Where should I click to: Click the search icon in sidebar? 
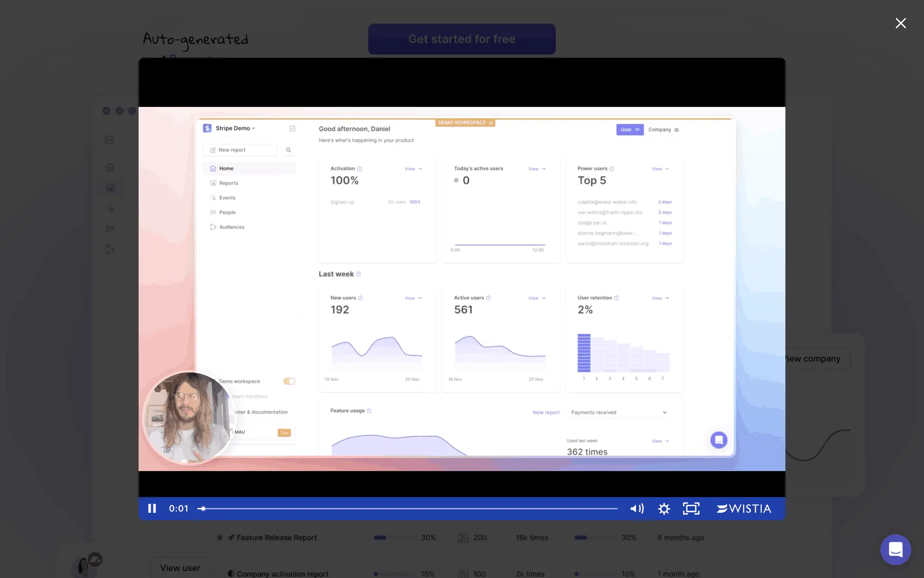click(288, 150)
